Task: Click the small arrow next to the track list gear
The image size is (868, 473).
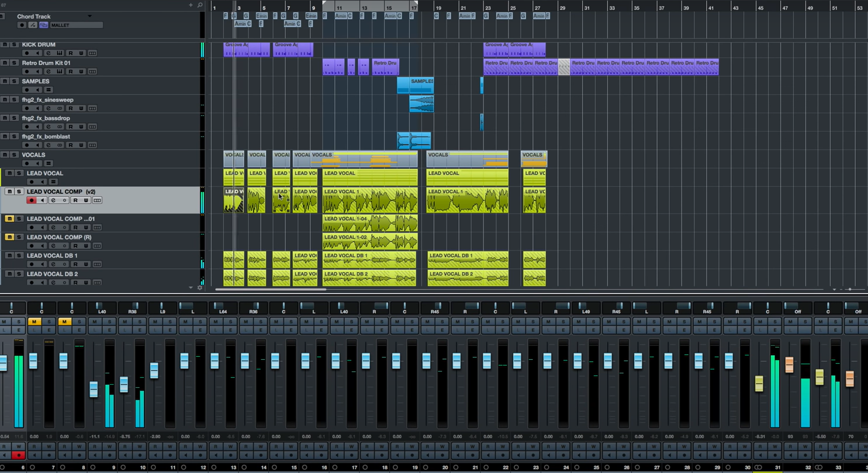Action: (x=191, y=288)
